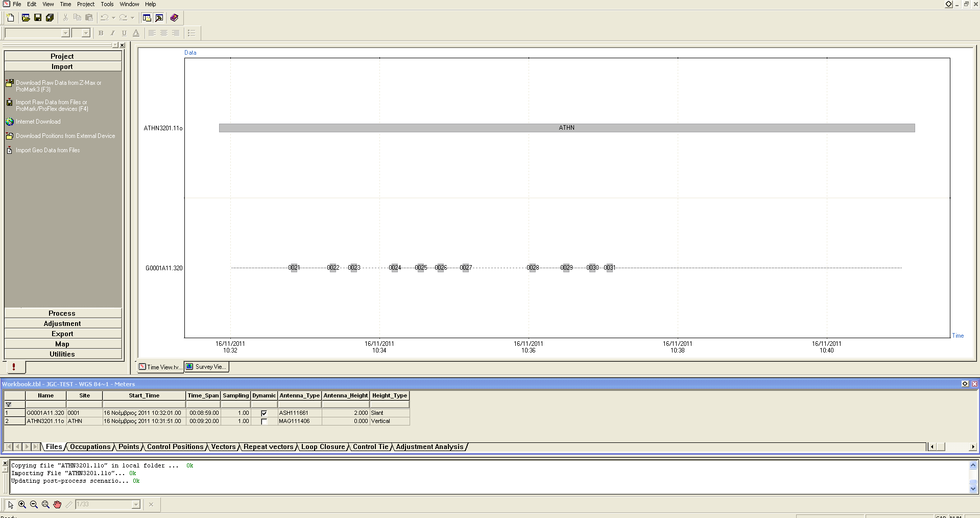
Task: Click the Paste clipboard icon
Action: 89,18
